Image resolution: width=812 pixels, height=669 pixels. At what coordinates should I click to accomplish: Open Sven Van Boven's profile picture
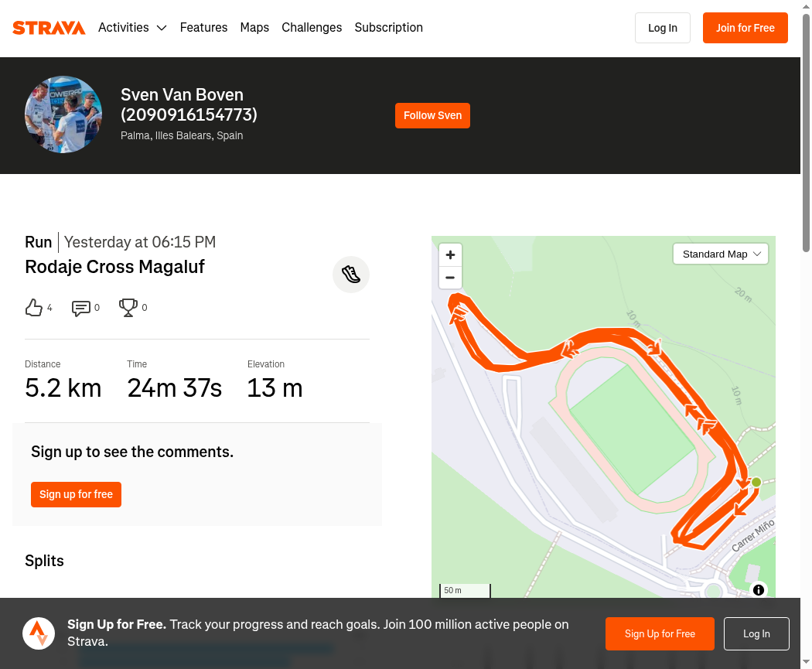(63, 114)
